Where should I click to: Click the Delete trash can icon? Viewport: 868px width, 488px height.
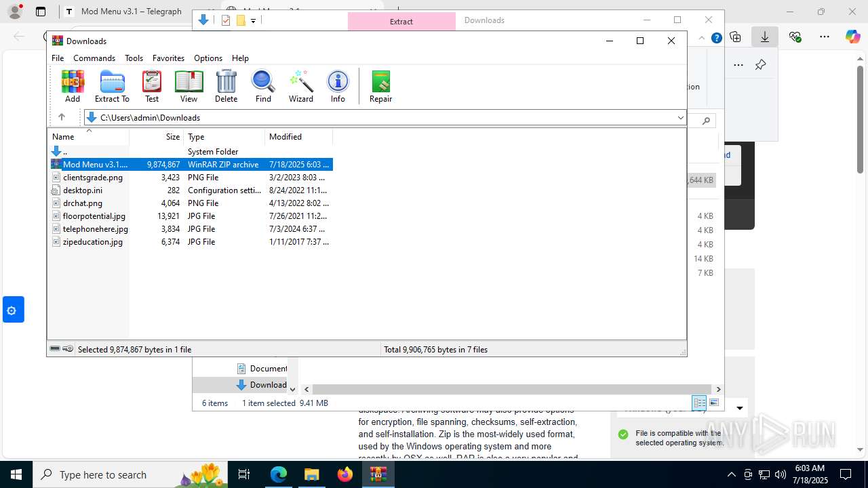[x=226, y=86]
